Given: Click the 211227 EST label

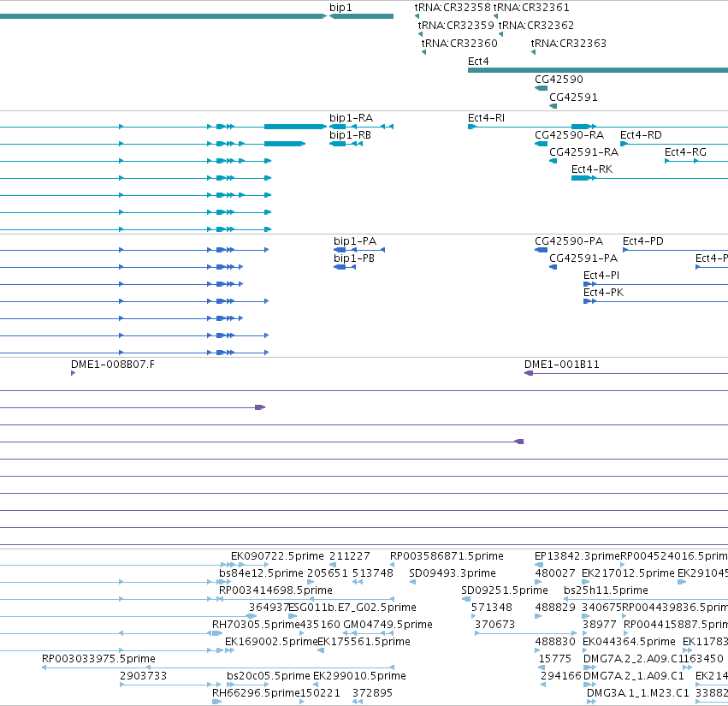Looking at the screenshot, I should point(350,556).
